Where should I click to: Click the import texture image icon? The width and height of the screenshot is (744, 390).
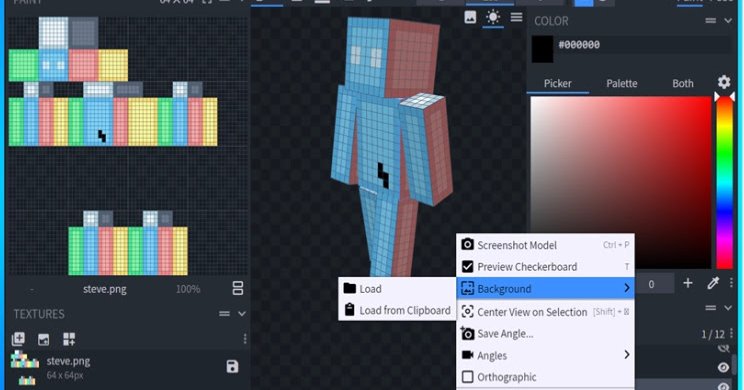(43, 339)
